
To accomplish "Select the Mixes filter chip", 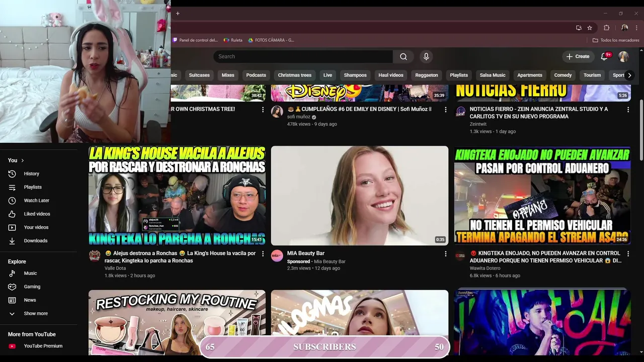I will tap(228, 75).
